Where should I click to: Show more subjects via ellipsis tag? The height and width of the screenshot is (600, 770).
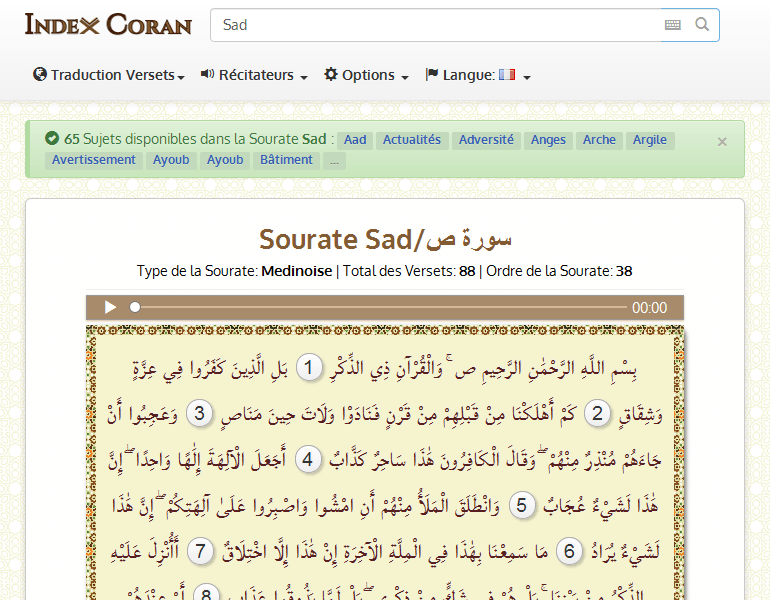334,160
